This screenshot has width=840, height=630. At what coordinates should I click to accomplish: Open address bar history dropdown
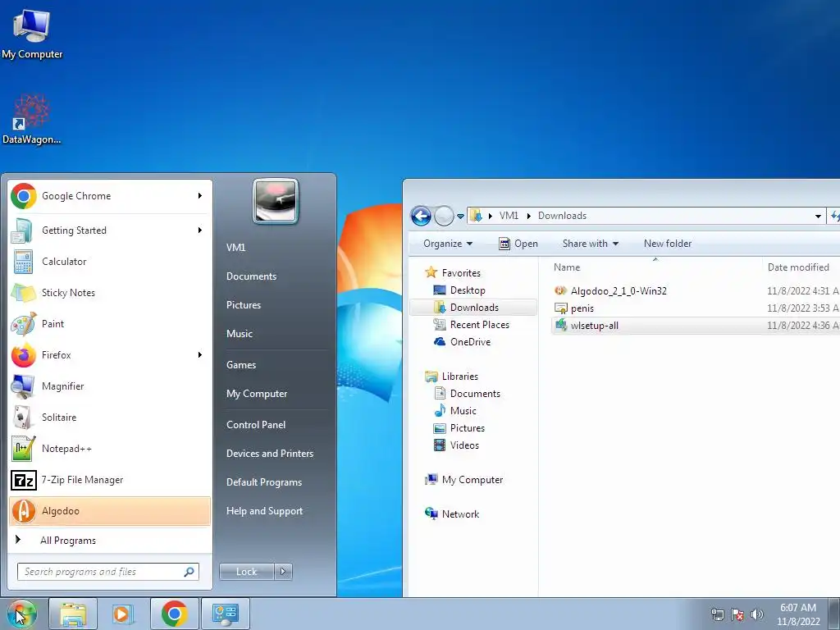point(818,217)
